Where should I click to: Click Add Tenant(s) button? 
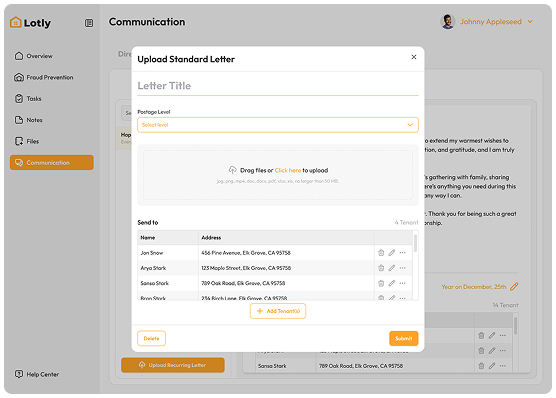(x=278, y=311)
